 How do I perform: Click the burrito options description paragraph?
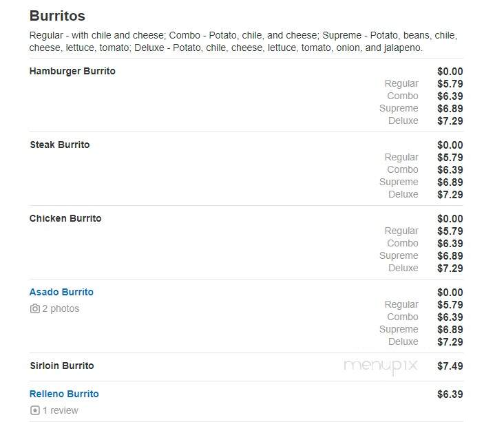coord(243,41)
